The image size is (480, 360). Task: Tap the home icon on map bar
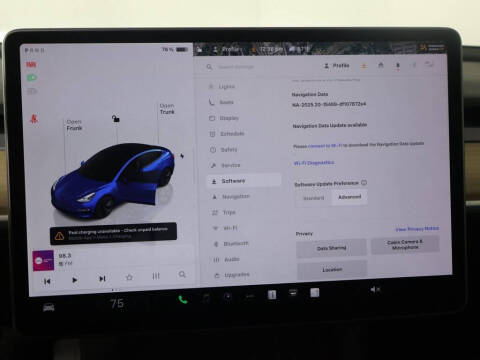[x=199, y=50]
